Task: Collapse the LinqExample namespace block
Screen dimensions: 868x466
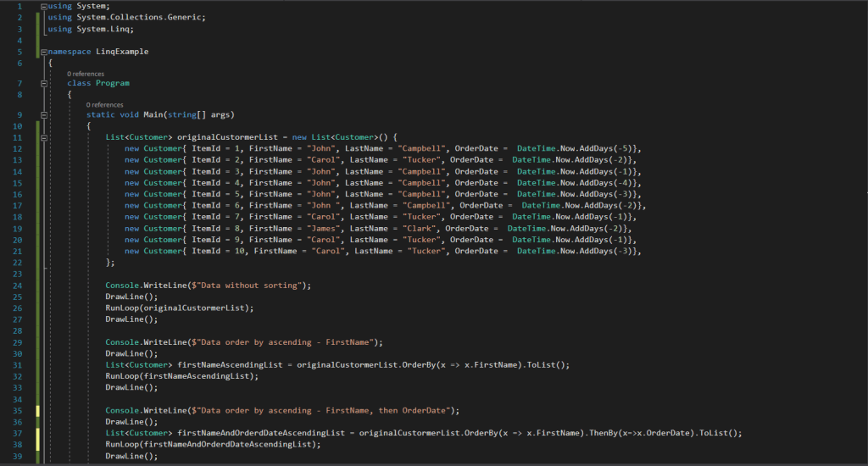Action: click(x=44, y=52)
